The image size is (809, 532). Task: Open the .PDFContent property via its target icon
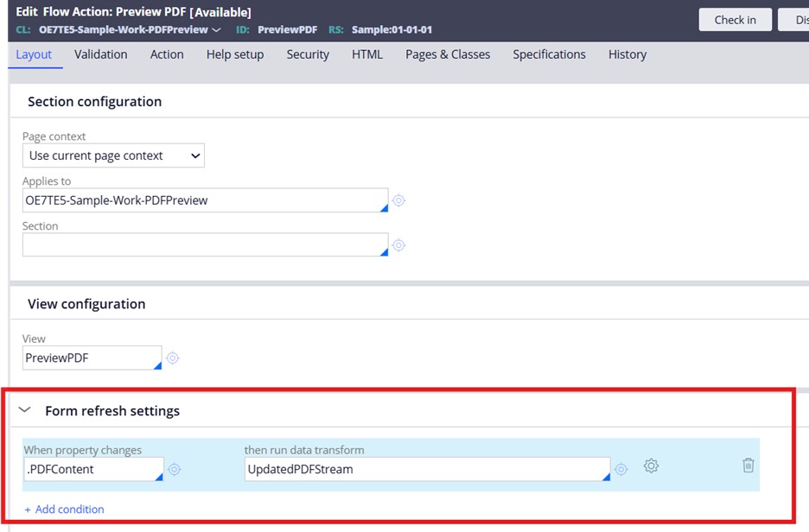pos(175,469)
